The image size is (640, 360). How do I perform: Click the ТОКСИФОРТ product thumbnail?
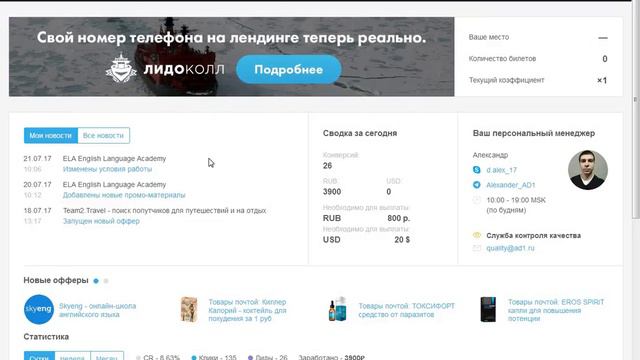tap(337, 309)
